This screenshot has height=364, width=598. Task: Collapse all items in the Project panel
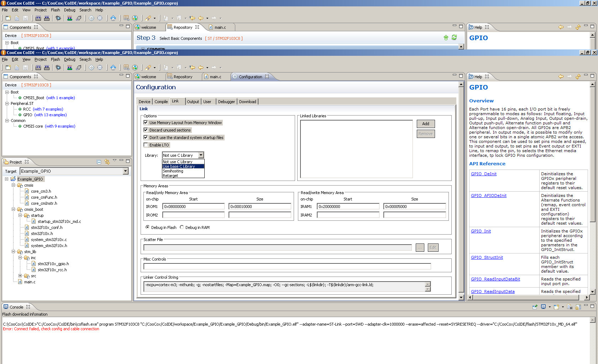click(x=99, y=162)
